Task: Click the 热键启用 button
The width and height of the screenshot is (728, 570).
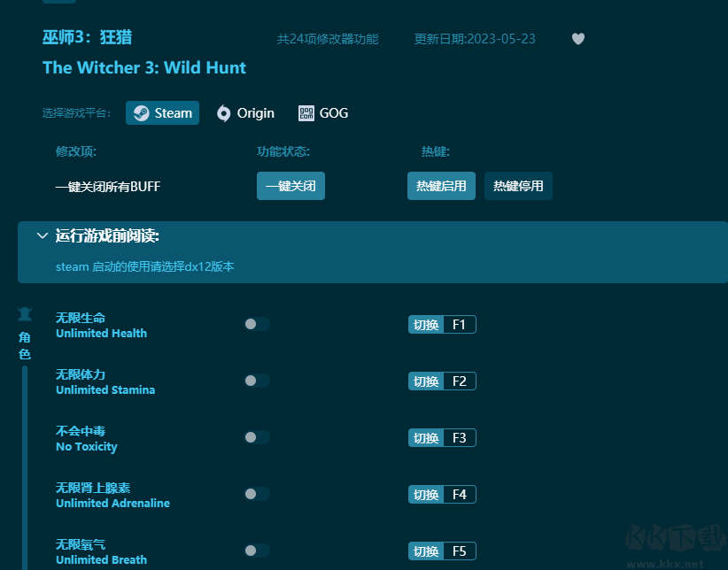Action: tap(441, 186)
